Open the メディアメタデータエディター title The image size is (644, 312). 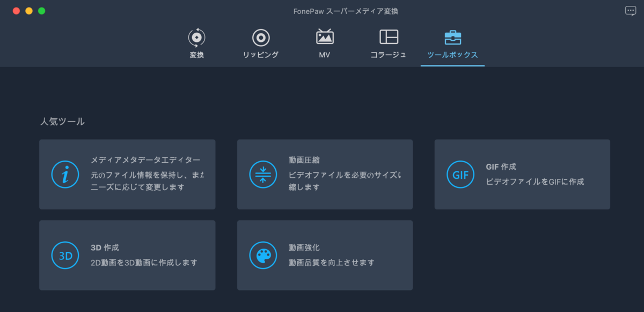(145, 161)
